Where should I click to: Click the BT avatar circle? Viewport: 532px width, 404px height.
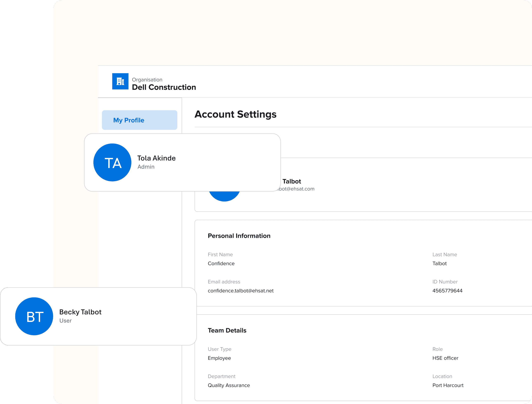point(34,316)
